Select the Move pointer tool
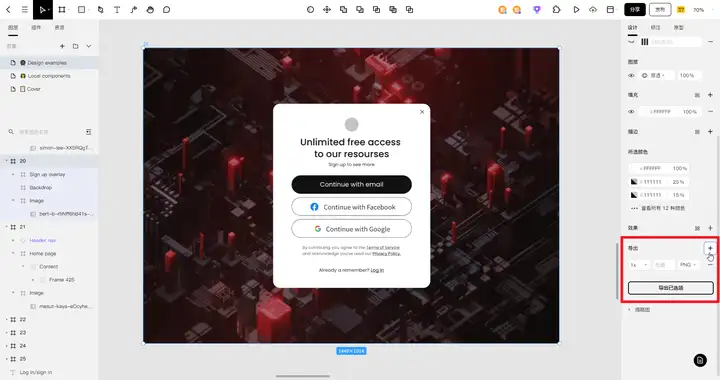This screenshot has height=380, width=720. [43, 10]
